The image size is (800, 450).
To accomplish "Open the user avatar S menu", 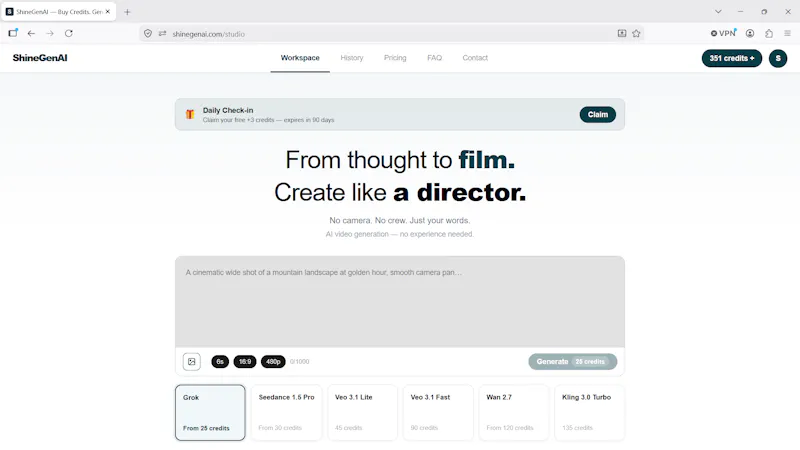I will (x=778, y=58).
